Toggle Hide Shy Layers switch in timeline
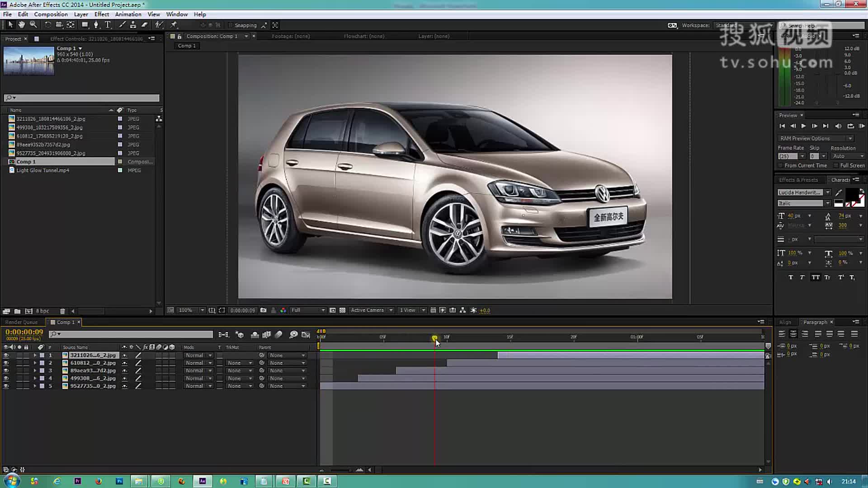868x488 pixels. pos(255,335)
